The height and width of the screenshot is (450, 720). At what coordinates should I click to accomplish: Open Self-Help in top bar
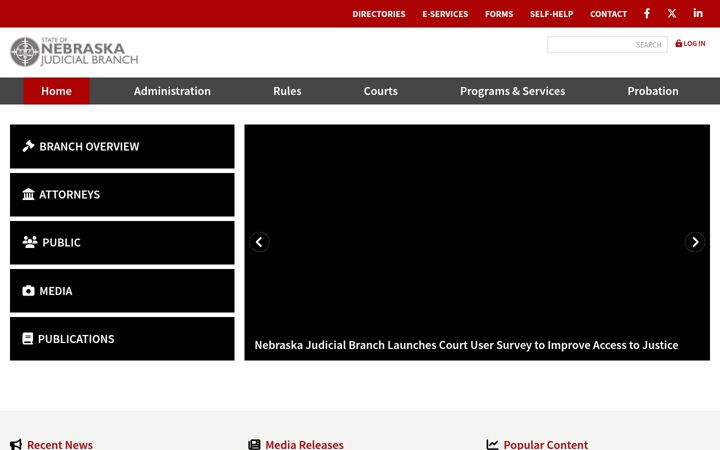click(x=551, y=14)
